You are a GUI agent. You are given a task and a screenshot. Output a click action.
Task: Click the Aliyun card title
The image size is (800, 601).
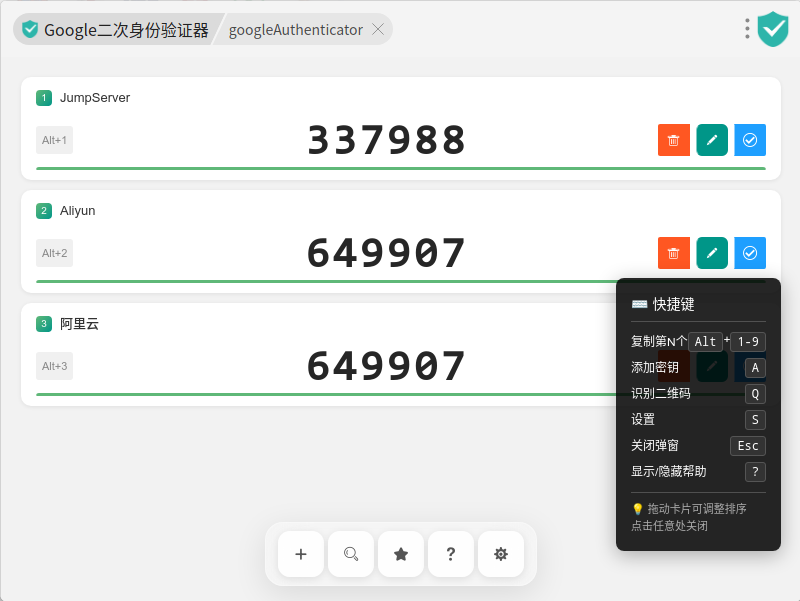pyautogui.click(x=78, y=211)
